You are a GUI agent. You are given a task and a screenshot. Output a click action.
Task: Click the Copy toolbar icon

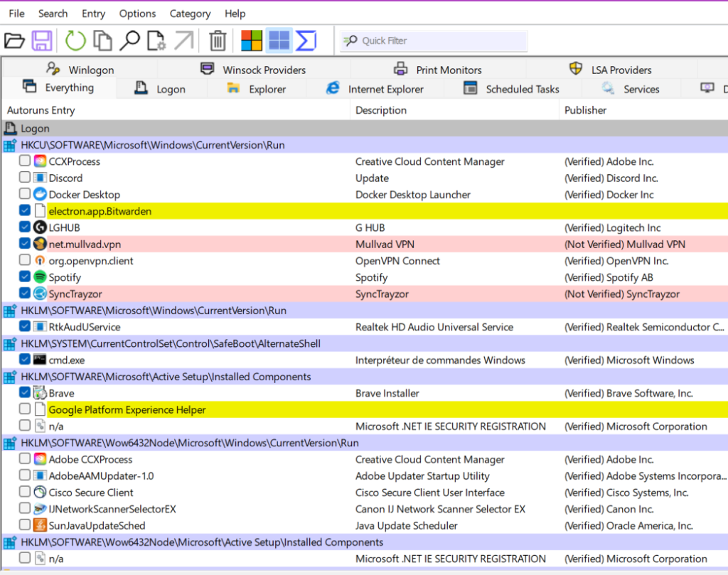click(102, 41)
